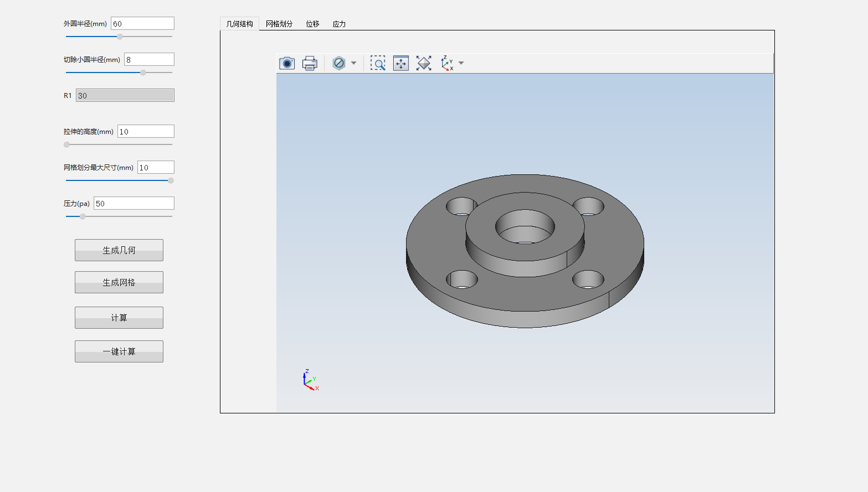The image size is (868, 492).
Task: Select the 位移 tab
Action: tap(313, 24)
